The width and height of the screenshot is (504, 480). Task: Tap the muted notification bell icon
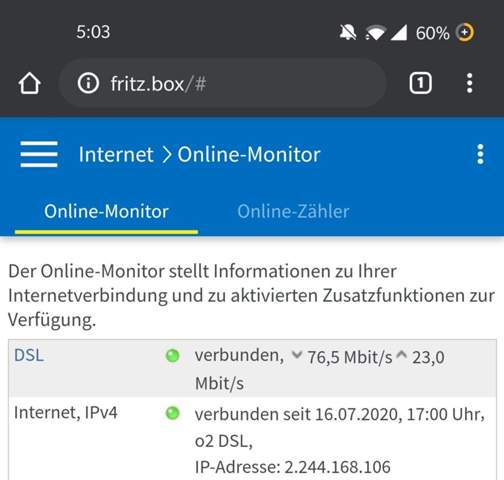click(x=348, y=32)
